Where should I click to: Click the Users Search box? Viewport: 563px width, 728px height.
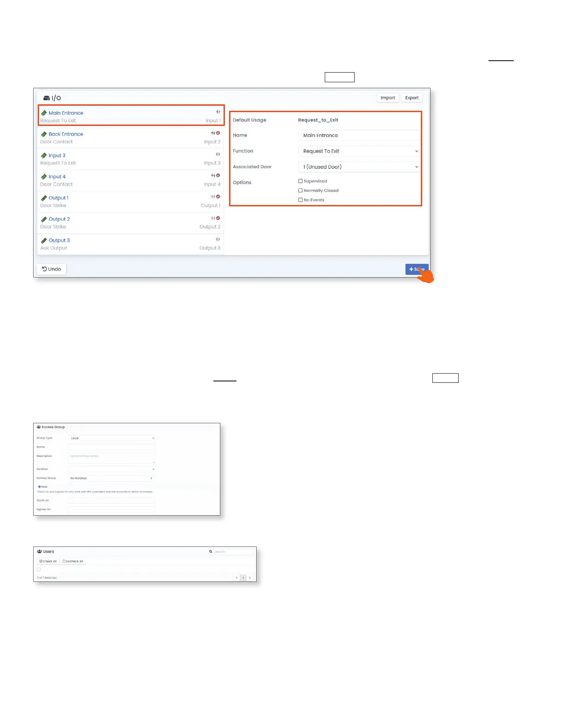click(231, 552)
